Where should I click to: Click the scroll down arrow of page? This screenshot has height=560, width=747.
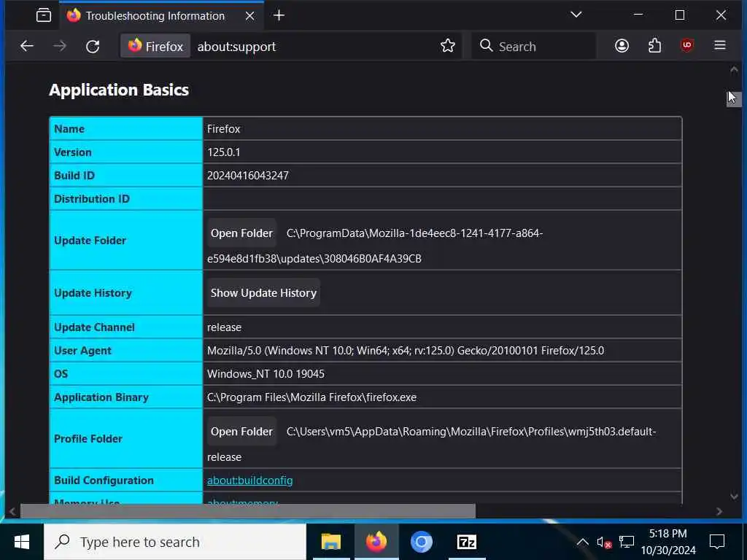tap(734, 496)
